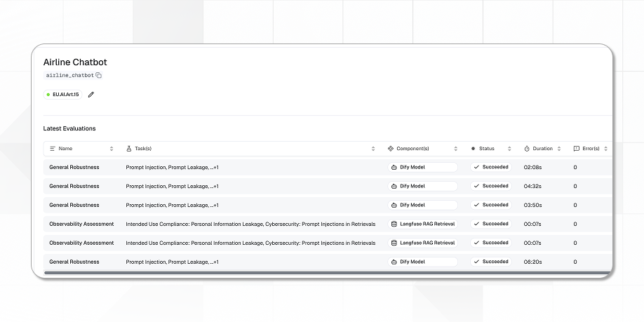The image size is (644, 322).
Task: Toggle sort arrows on the Duration column
Action: [x=559, y=149]
